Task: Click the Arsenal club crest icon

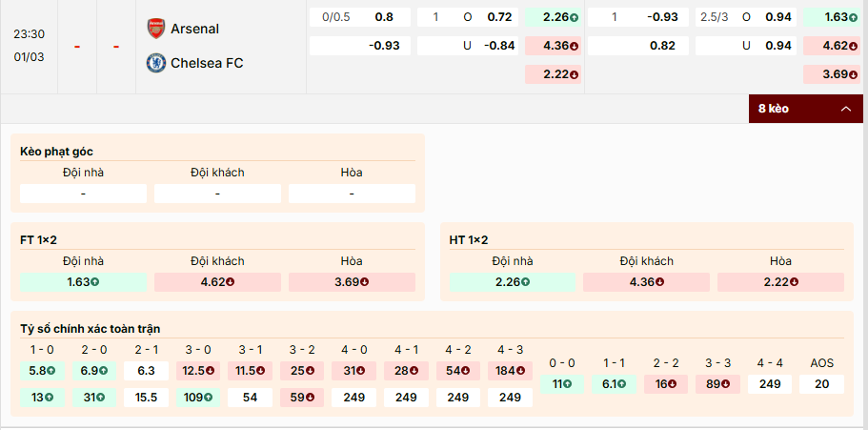Action: 155,29
